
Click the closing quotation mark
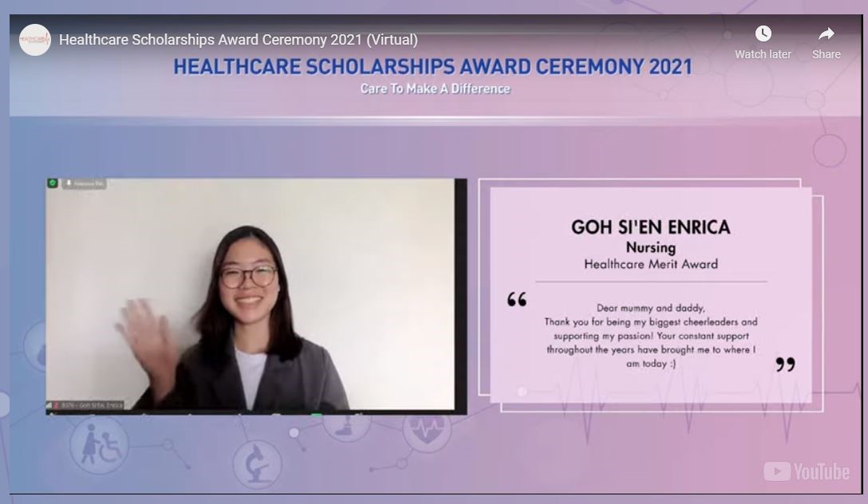[785, 364]
